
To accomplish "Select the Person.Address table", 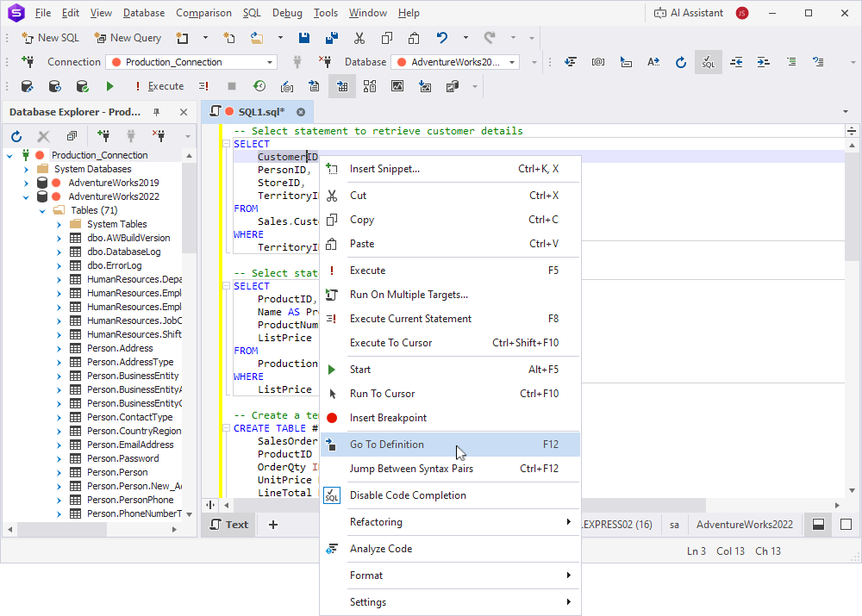I will tap(120, 348).
